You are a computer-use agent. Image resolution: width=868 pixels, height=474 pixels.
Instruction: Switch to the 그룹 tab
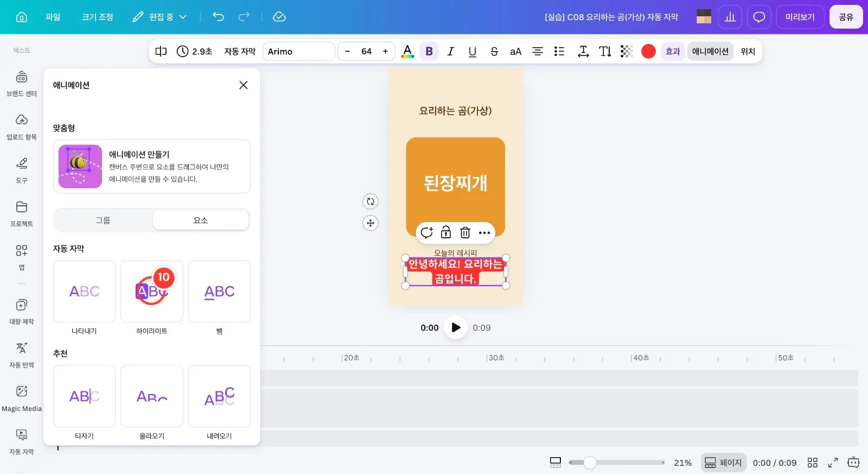point(103,220)
